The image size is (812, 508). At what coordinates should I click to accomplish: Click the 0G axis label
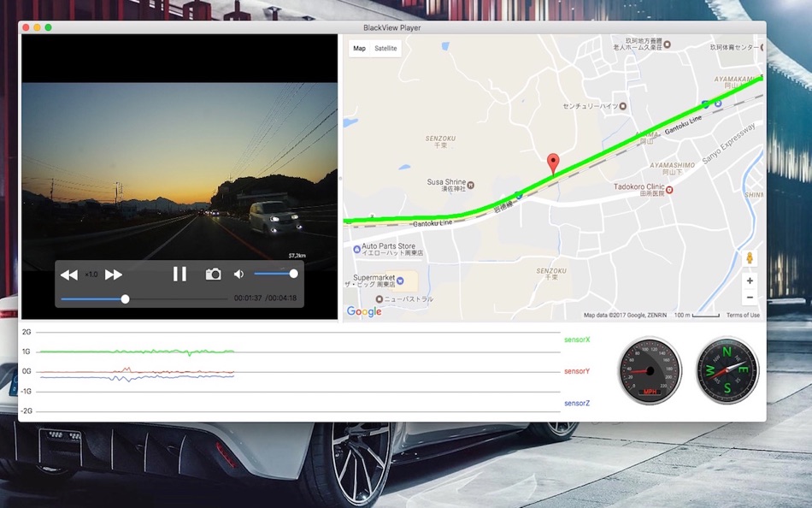pyautogui.click(x=26, y=371)
